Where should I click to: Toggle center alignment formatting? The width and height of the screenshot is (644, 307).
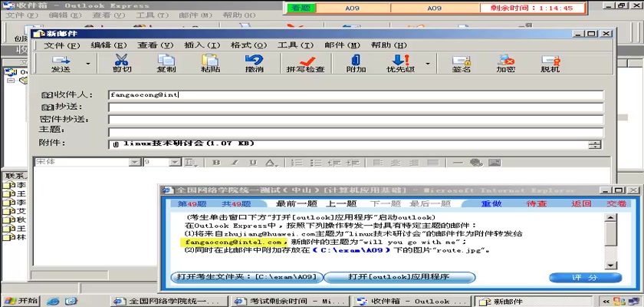pyautogui.click(x=396, y=163)
